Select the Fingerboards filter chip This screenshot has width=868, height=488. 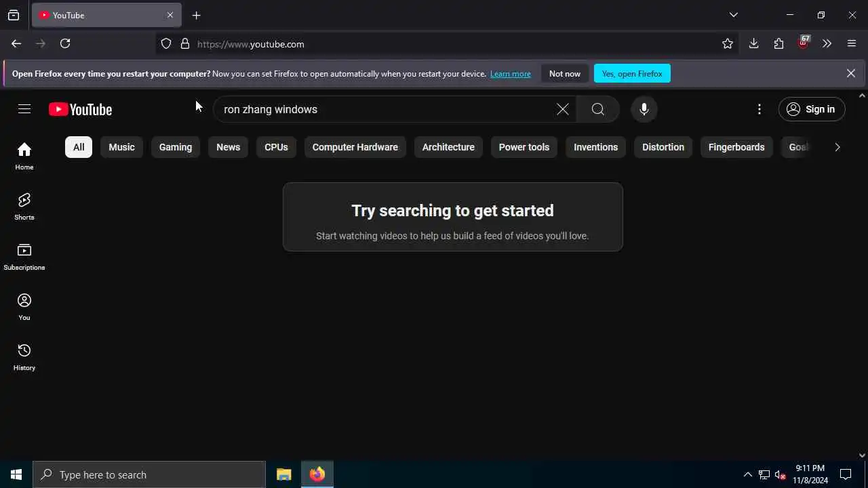point(736,147)
